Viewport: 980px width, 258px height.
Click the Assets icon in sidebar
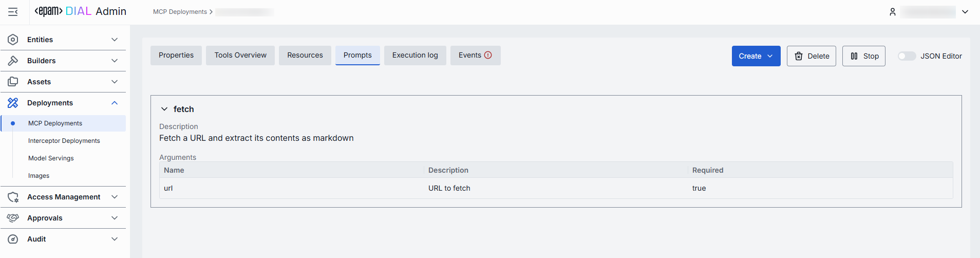point(13,82)
